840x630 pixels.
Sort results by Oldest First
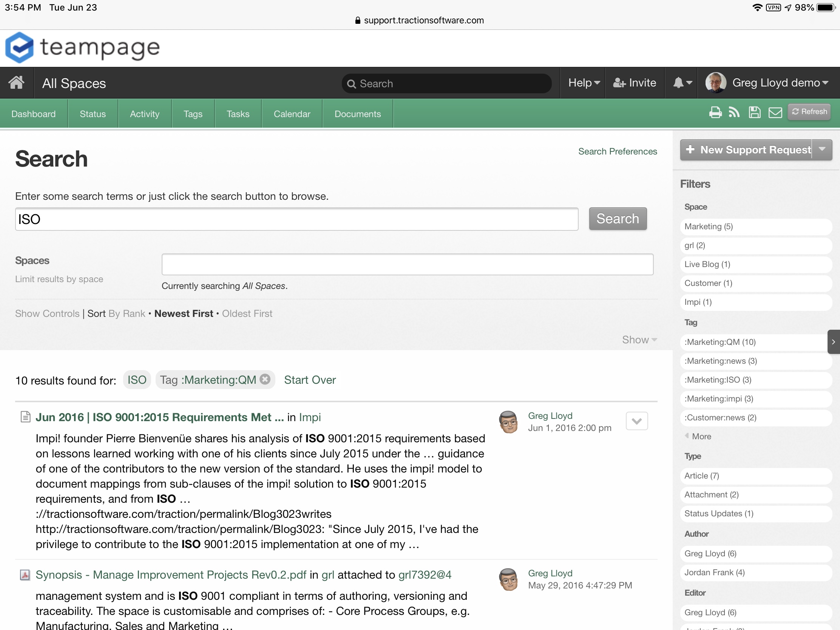(x=247, y=313)
